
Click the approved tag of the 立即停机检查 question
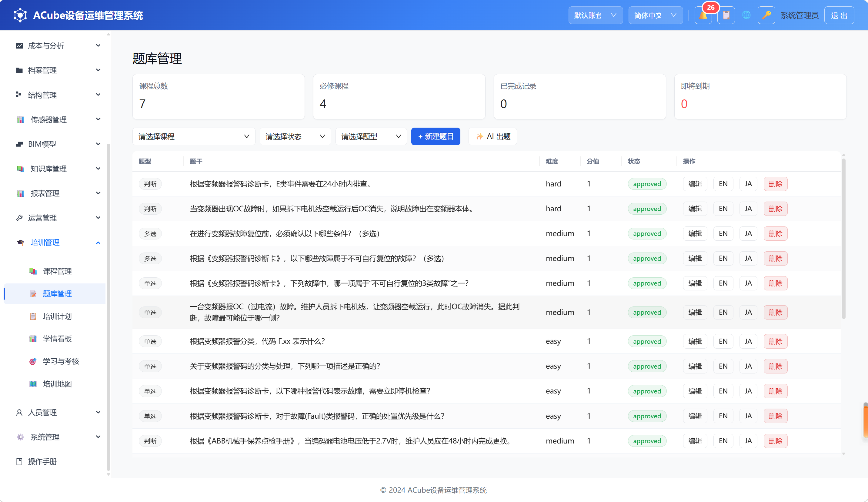click(x=647, y=391)
